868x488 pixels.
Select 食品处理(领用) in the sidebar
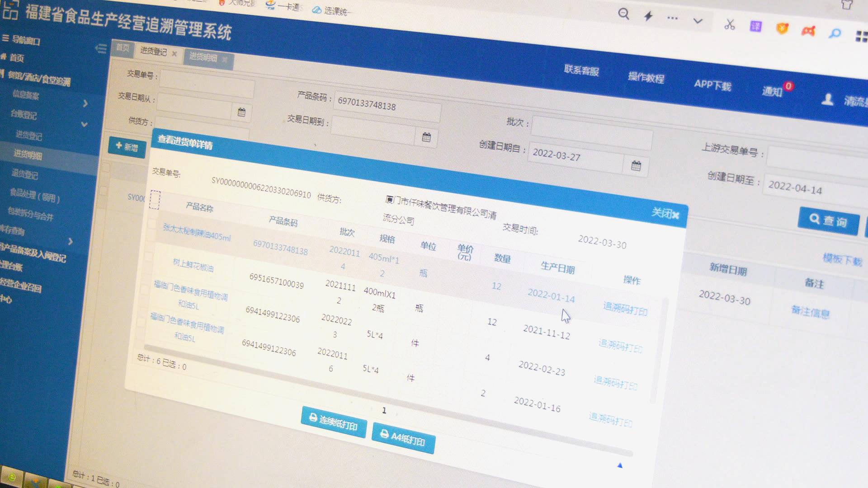(x=35, y=196)
